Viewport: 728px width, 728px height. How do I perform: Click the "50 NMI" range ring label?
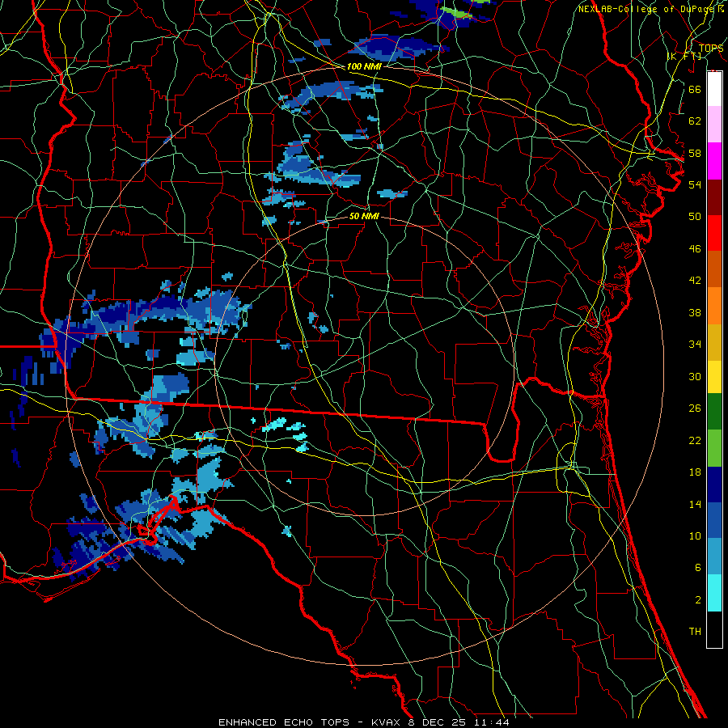point(364,216)
